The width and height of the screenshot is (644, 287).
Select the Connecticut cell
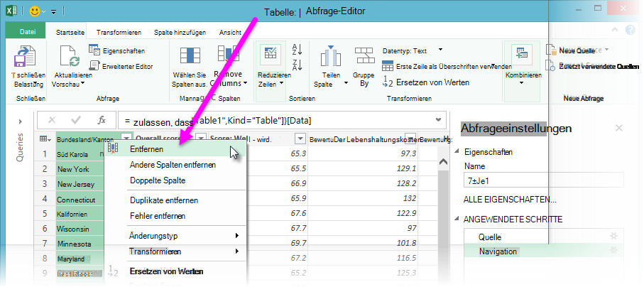[80, 200]
